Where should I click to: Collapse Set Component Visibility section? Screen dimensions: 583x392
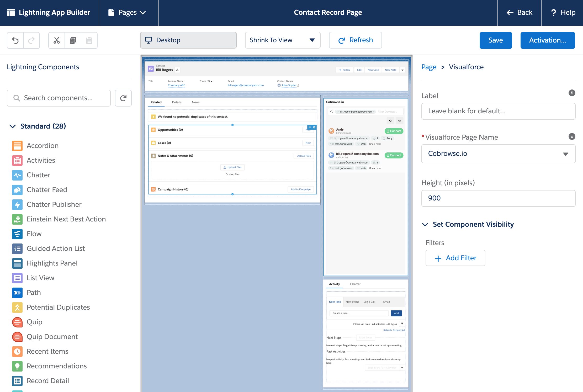point(425,225)
